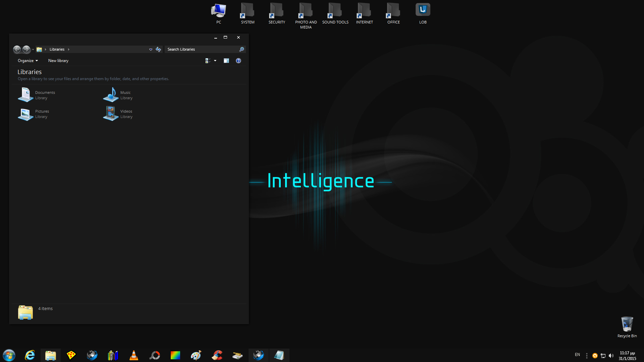Image resolution: width=644 pixels, height=362 pixels.
Task: Launch VLC media player from taskbar
Action: click(134, 355)
